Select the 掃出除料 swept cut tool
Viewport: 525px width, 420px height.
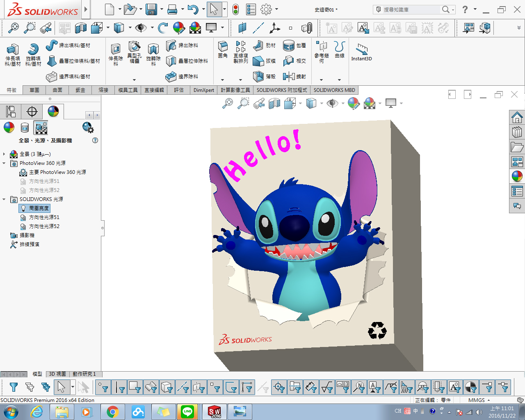[183, 45]
